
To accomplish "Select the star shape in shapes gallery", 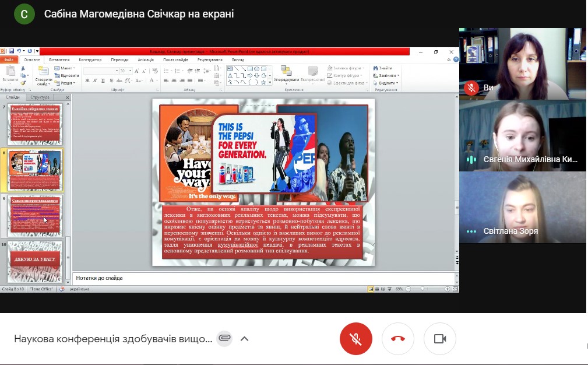I will click(x=263, y=82).
